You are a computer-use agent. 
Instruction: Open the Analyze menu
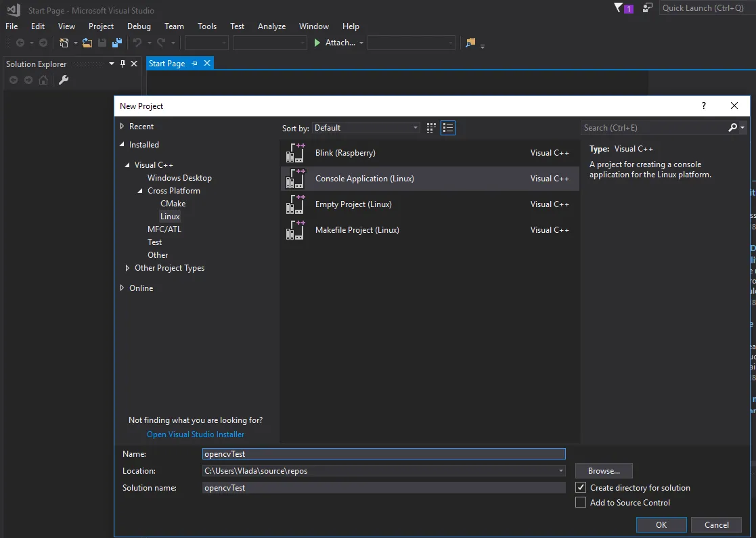(271, 26)
